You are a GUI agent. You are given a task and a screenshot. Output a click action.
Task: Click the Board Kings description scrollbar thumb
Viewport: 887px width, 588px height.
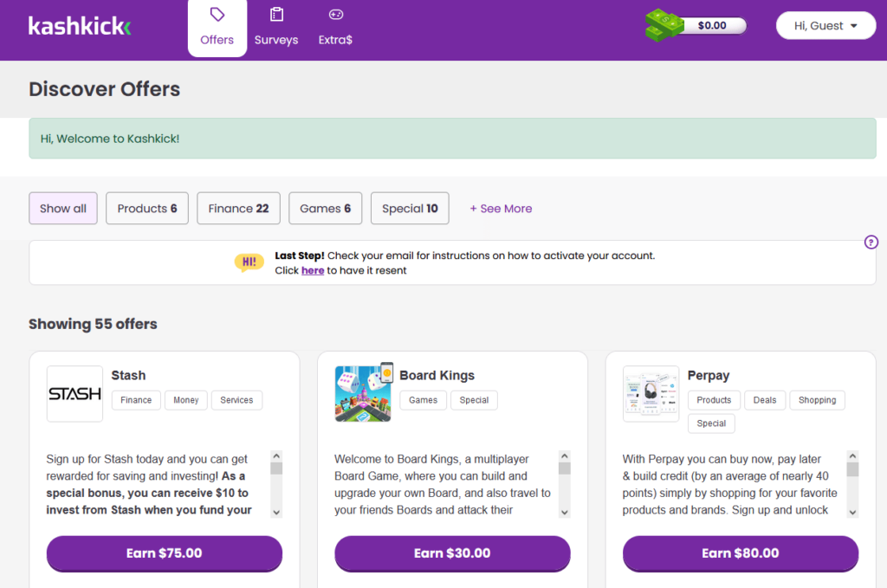[x=565, y=468]
